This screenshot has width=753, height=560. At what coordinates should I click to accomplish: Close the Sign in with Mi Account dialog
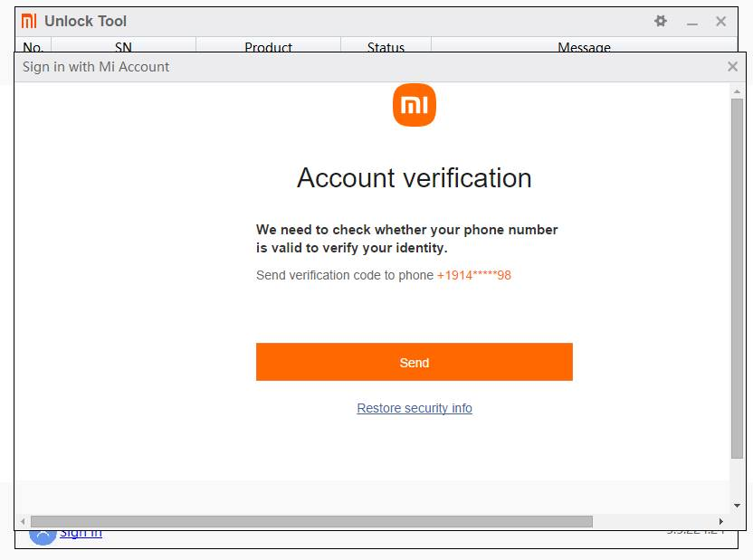pyautogui.click(x=732, y=66)
